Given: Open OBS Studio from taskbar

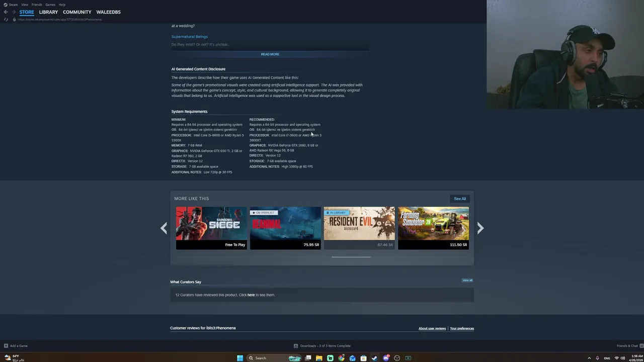Looking at the screenshot, I should tap(397, 358).
